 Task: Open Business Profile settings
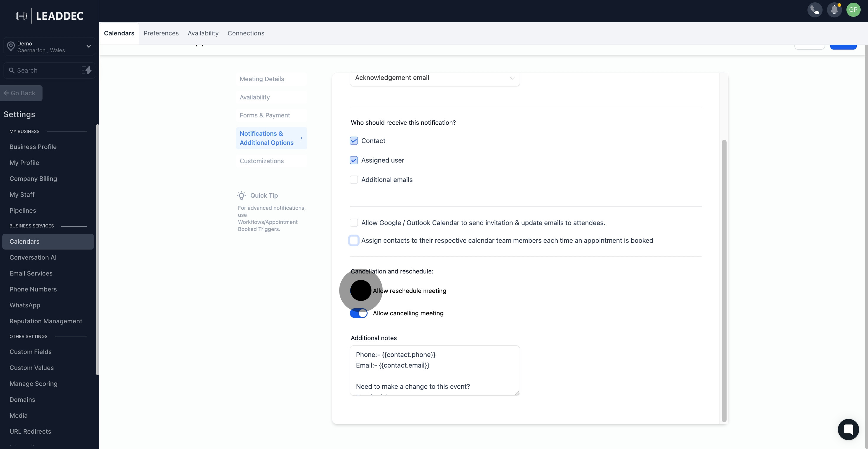[x=33, y=147]
